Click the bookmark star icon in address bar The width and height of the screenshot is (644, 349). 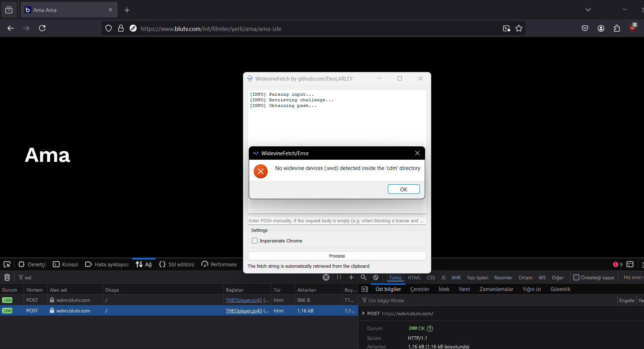pos(519,28)
